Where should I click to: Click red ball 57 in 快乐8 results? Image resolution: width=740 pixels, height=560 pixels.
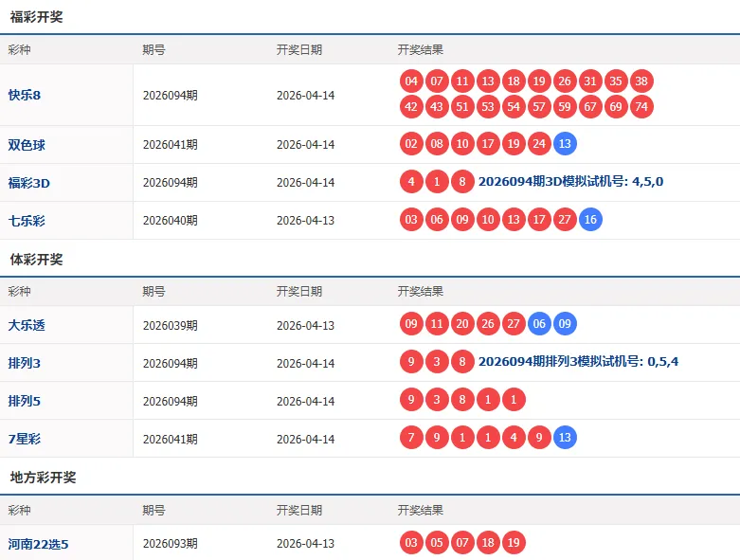point(539,107)
